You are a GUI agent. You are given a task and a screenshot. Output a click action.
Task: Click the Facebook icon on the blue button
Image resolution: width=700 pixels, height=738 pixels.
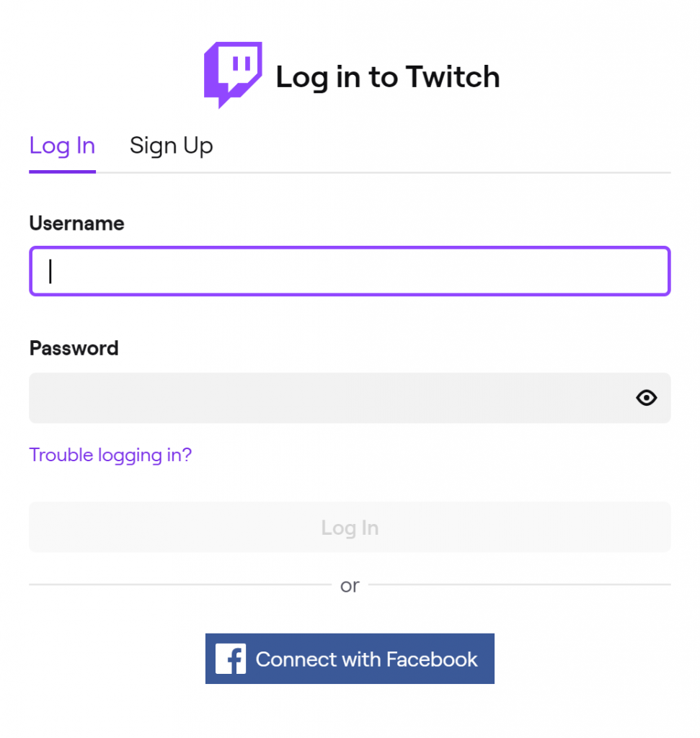coord(230,658)
